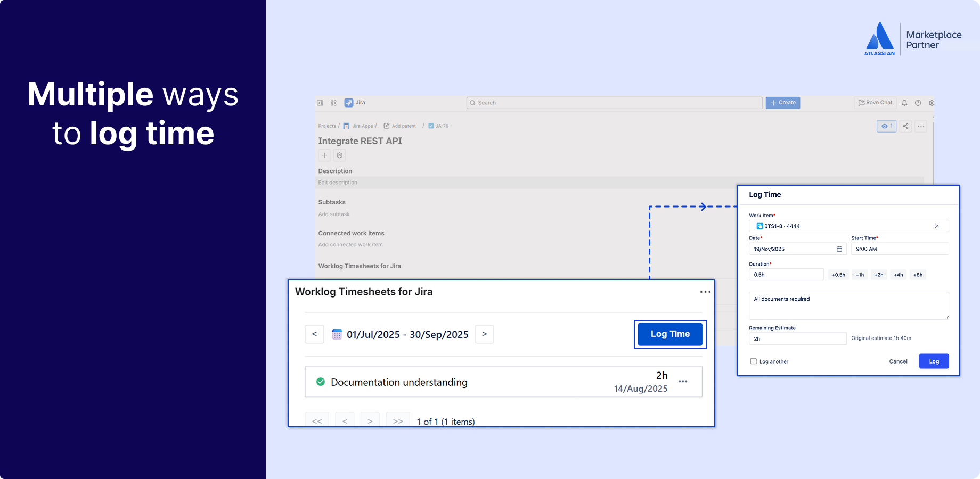Viewport: 980px width, 479px height.
Task: Click the Jira logo in header
Action: click(x=355, y=103)
